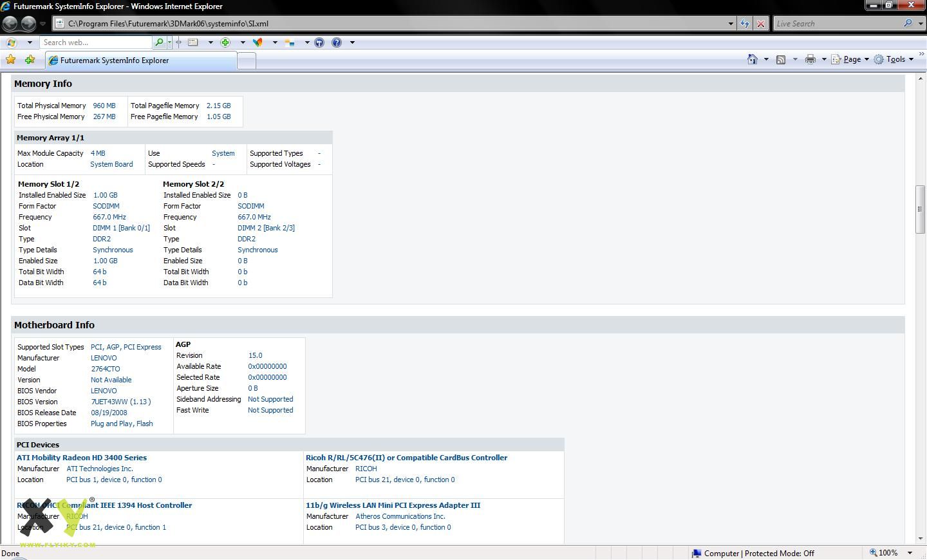Open the Tools menu
Screen dimensions: 927x560
tap(894, 59)
